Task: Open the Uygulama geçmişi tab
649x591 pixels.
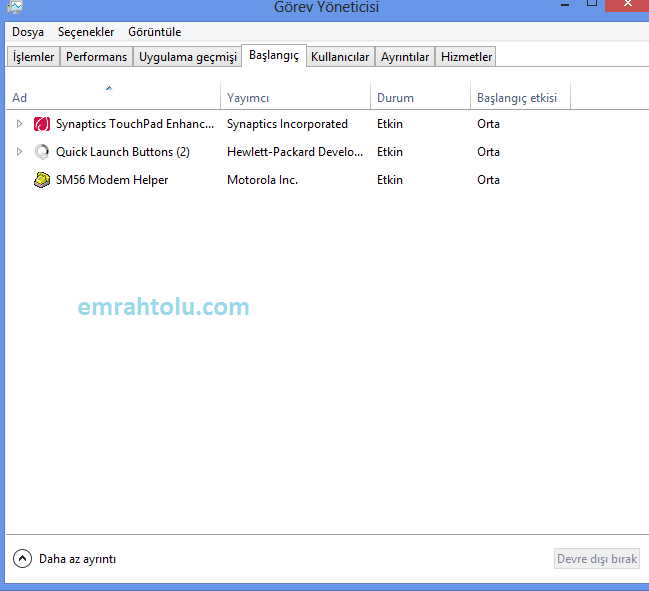Action: click(187, 57)
